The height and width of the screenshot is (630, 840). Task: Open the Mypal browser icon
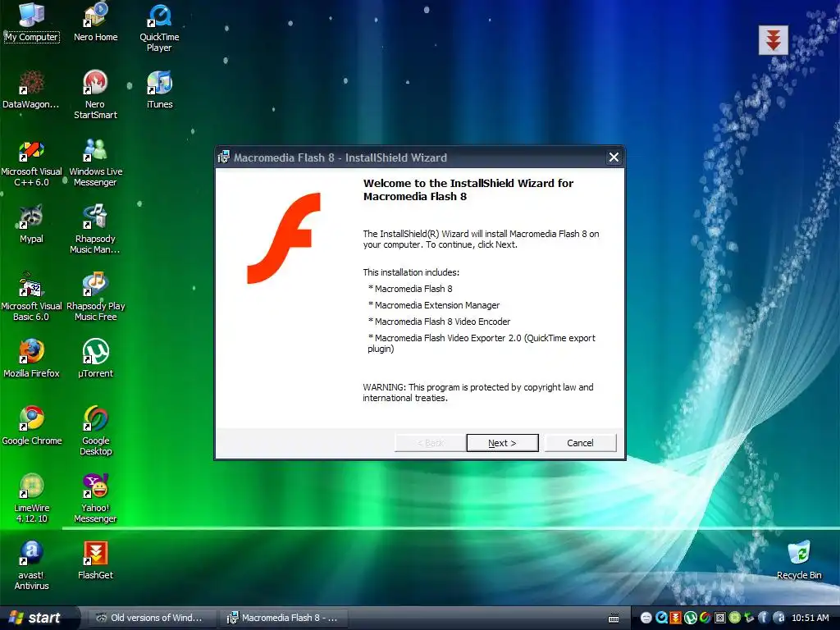tap(32, 224)
